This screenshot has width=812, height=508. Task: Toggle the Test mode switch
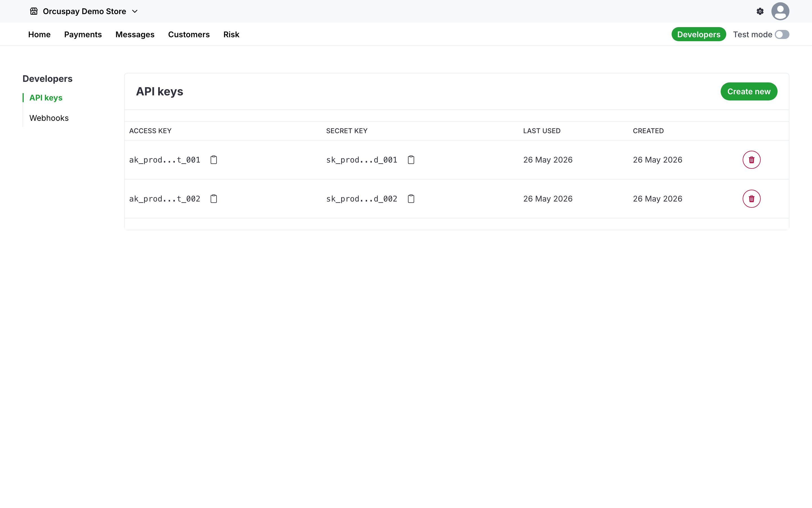[x=782, y=35]
